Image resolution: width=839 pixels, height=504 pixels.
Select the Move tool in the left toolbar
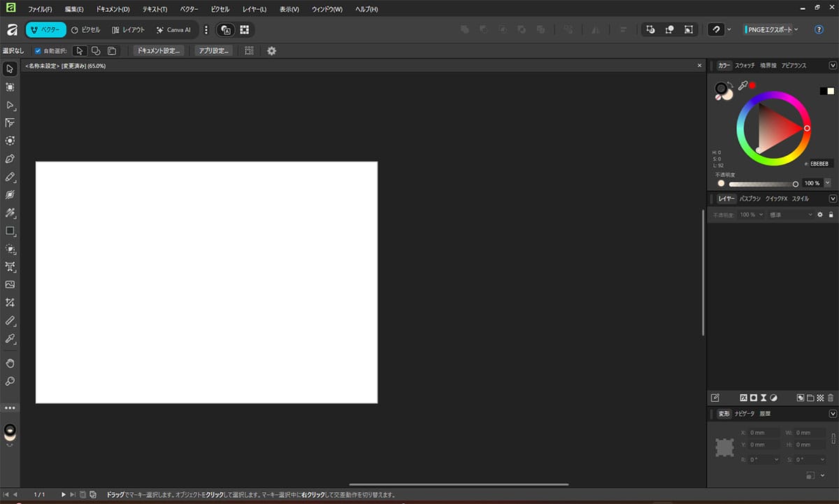10,69
